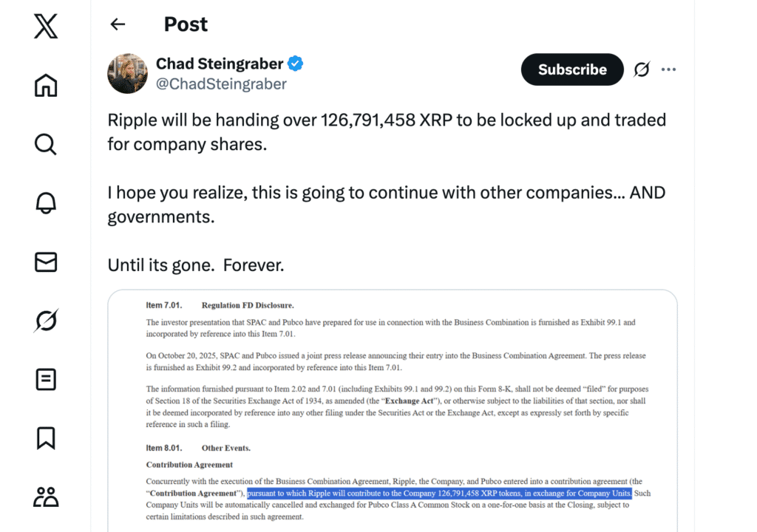
Task: Click the @ChadSteingraber handle
Action: pyautogui.click(x=221, y=84)
